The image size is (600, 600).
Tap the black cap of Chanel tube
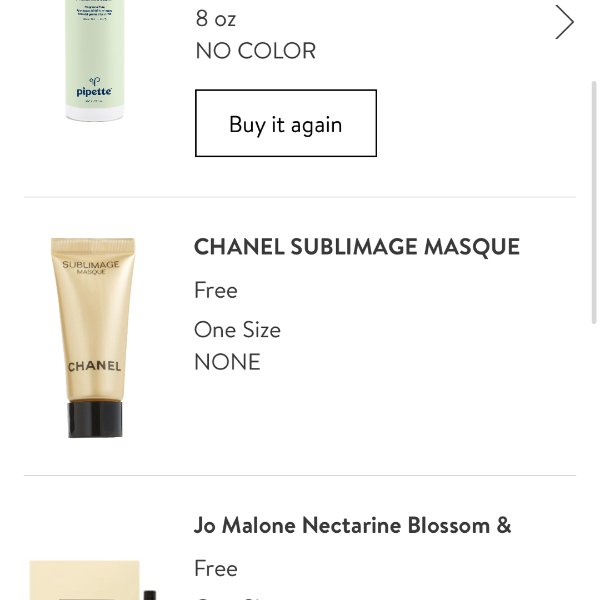(95, 419)
